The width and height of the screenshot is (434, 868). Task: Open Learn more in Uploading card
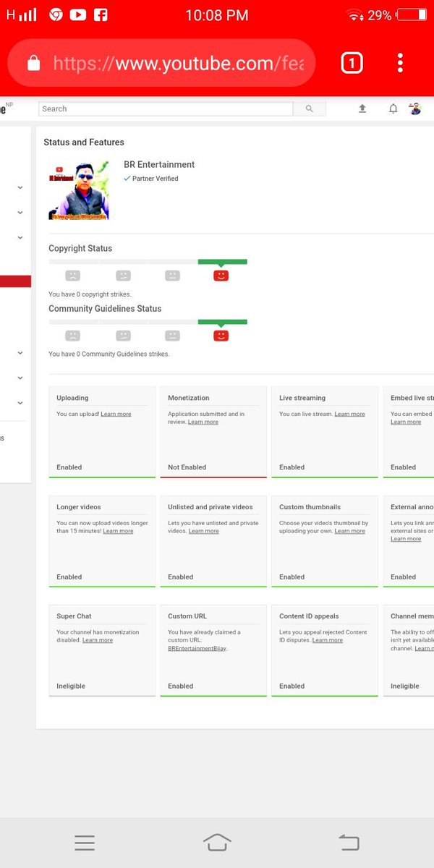coord(116,414)
